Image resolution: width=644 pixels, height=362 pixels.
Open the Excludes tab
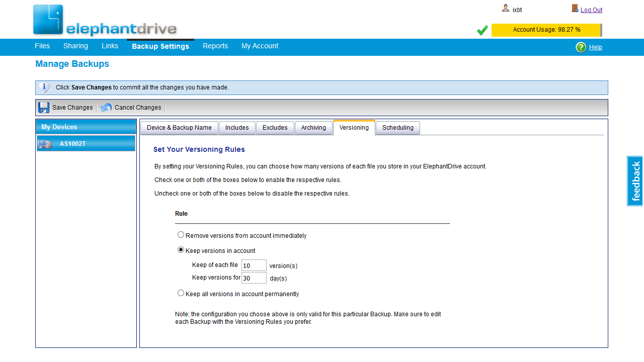(275, 128)
